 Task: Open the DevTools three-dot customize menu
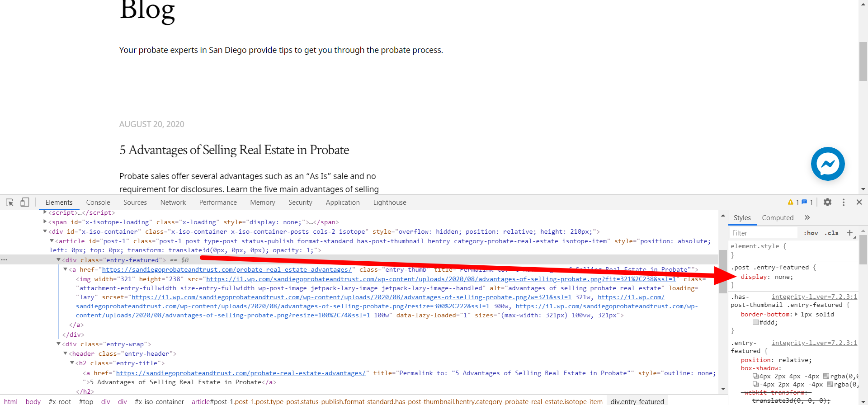coord(844,202)
